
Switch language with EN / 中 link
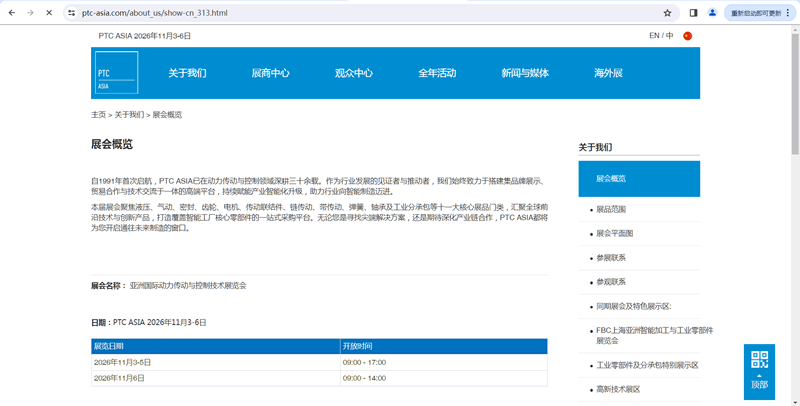[x=661, y=36]
